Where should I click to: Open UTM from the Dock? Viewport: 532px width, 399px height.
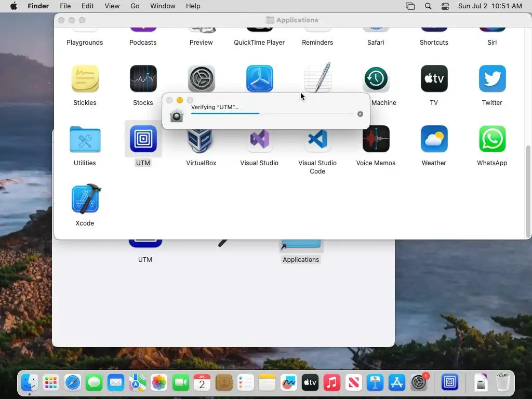(450, 382)
